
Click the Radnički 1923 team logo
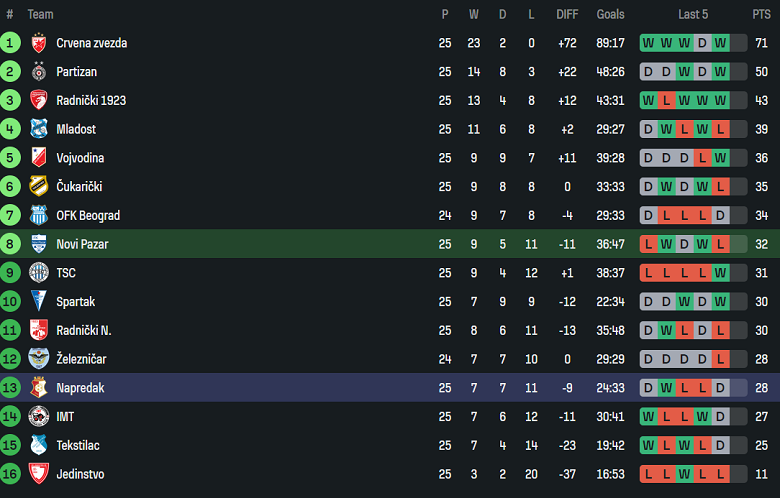[39, 100]
